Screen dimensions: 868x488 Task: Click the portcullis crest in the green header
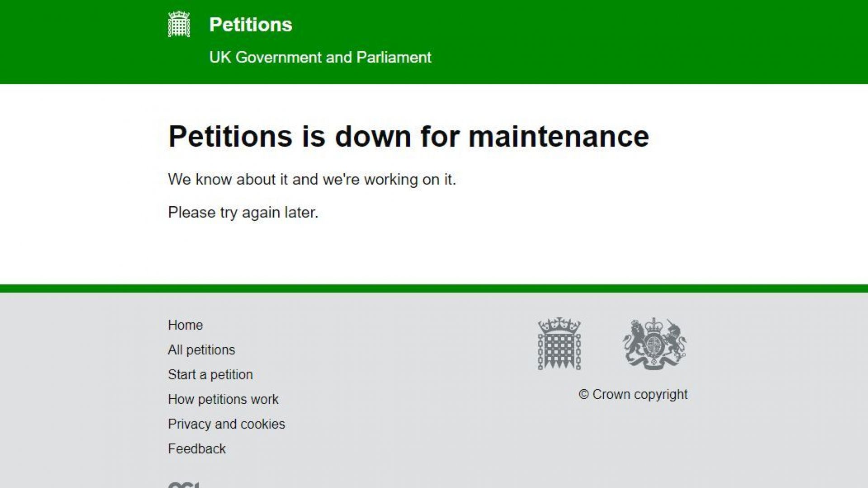point(179,24)
